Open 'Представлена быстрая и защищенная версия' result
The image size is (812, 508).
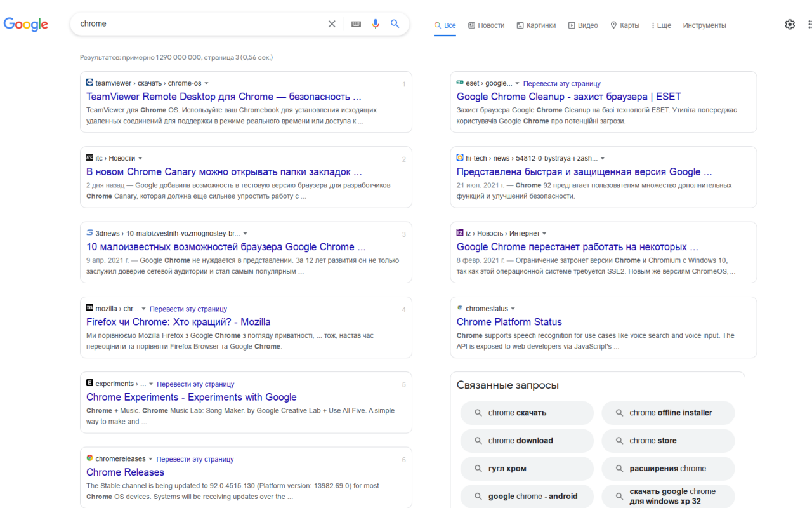584,171
